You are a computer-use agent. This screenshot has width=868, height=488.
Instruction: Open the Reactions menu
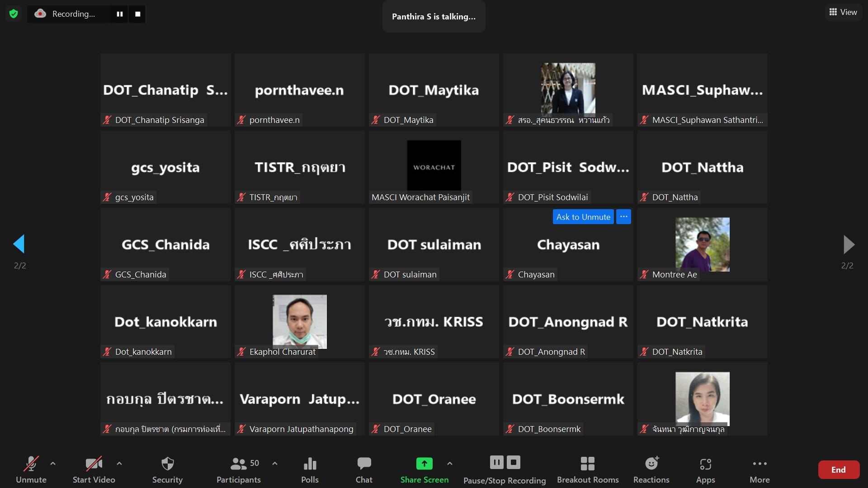(651, 470)
